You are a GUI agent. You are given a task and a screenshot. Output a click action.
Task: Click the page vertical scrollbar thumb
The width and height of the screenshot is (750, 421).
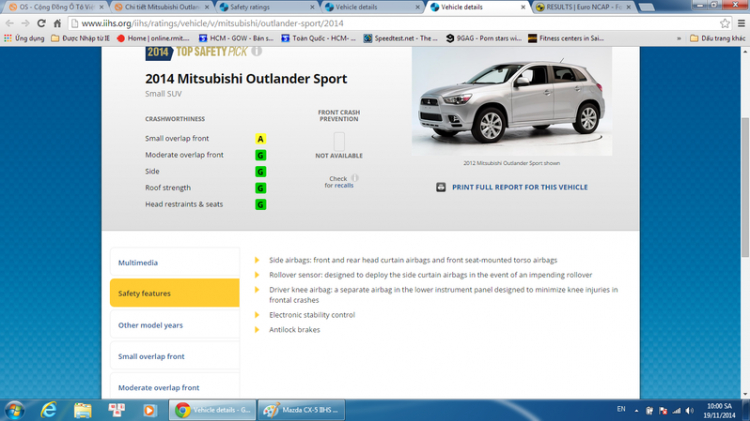(745, 188)
